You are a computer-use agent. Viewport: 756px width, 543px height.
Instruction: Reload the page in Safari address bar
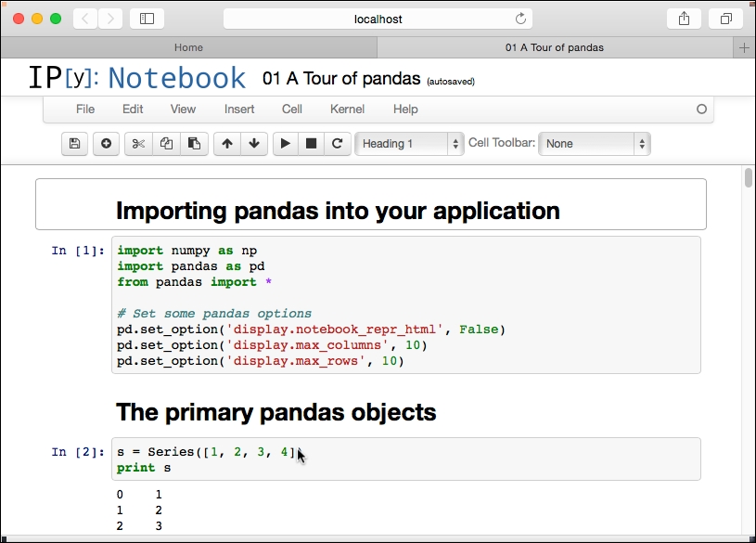(x=520, y=19)
